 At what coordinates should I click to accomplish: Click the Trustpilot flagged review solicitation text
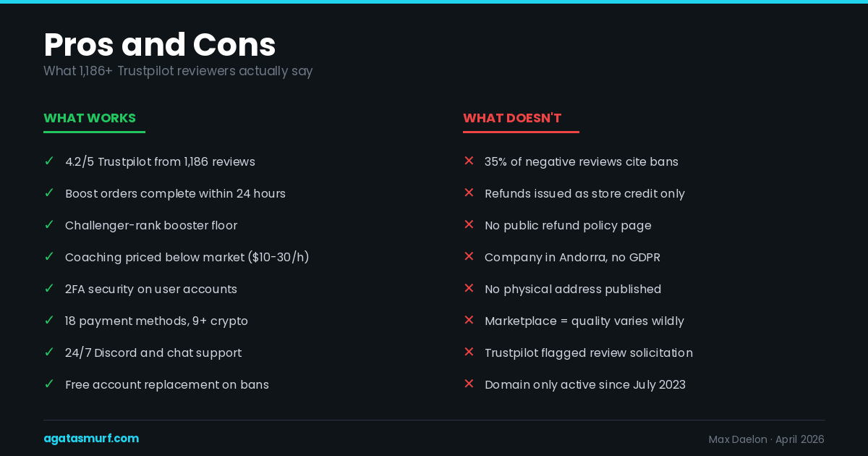(589, 352)
